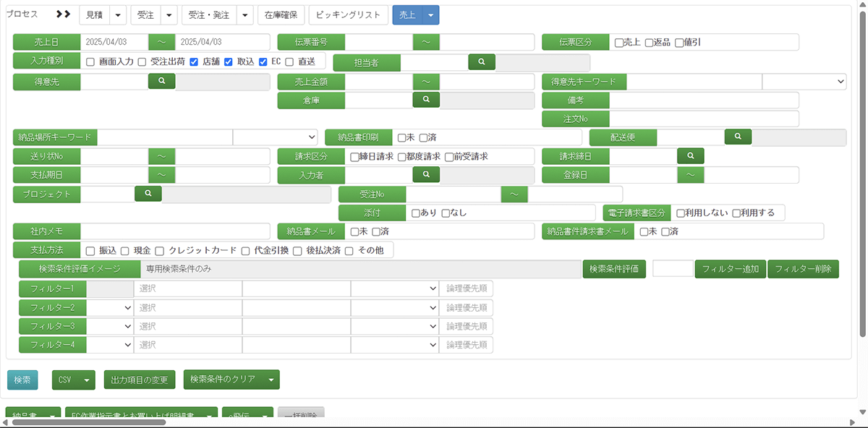Click into the 伝票番号 start input field

coord(378,43)
